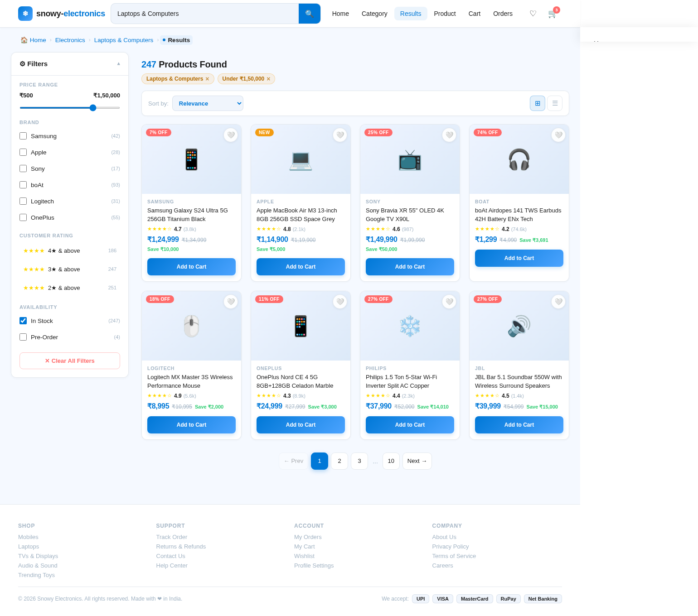
Task: Wishlist heart on Samsung Galaxy S24 card
Action: (231, 135)
